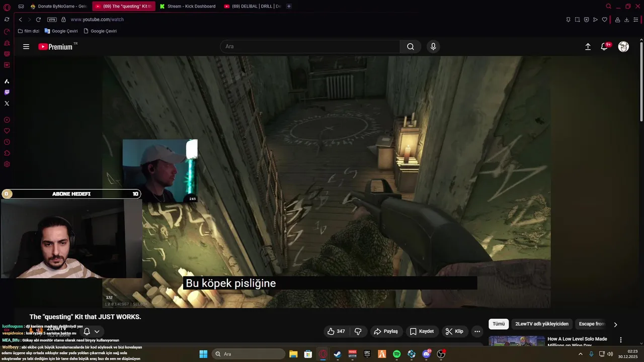
Task: Expand subscription notification bell dropdown
Action: coord(92,331)
